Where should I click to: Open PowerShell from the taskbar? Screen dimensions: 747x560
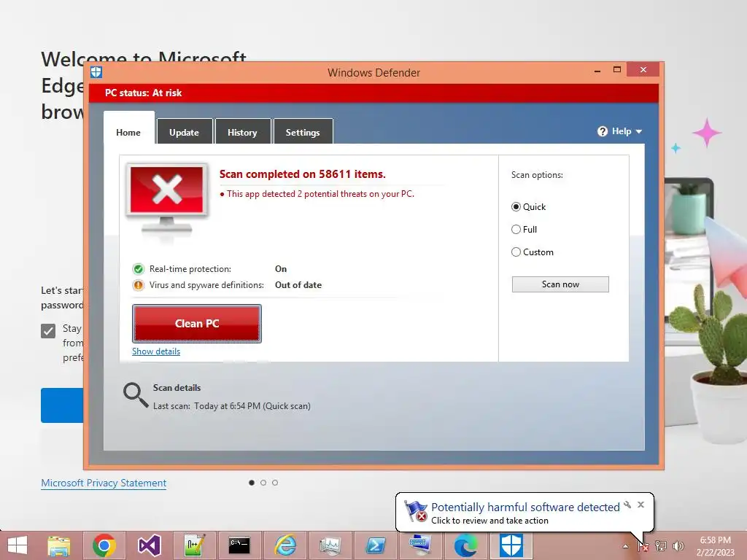(375, 545)
